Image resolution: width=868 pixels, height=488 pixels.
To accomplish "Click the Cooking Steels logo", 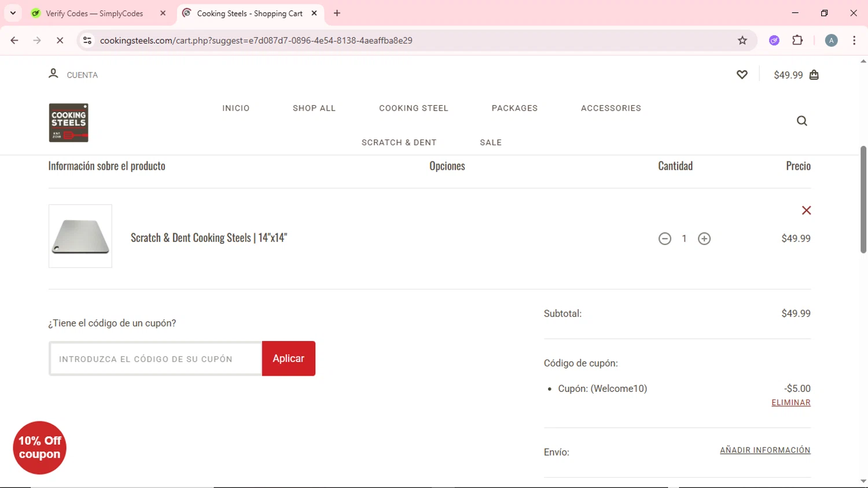I will (68, 123).
